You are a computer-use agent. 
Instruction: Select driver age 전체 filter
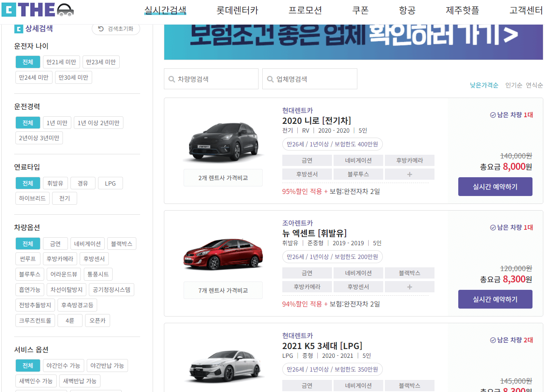[28, 62]
